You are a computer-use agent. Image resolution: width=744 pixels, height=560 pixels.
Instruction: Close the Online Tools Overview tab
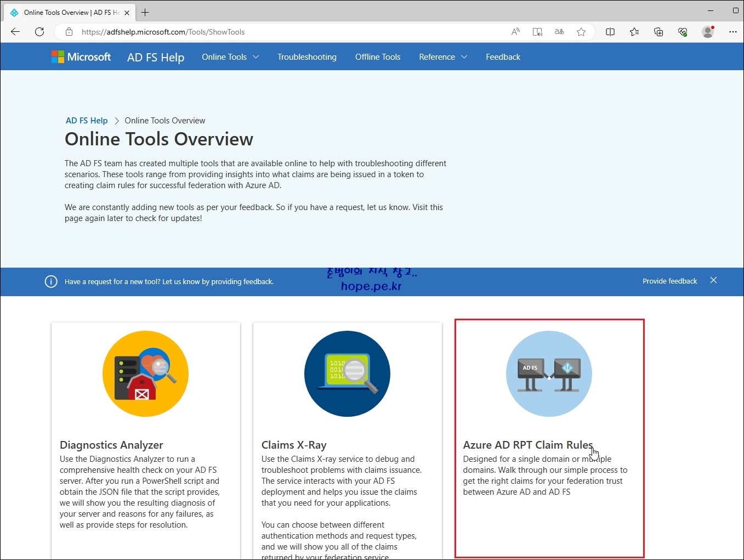point(127,12)
